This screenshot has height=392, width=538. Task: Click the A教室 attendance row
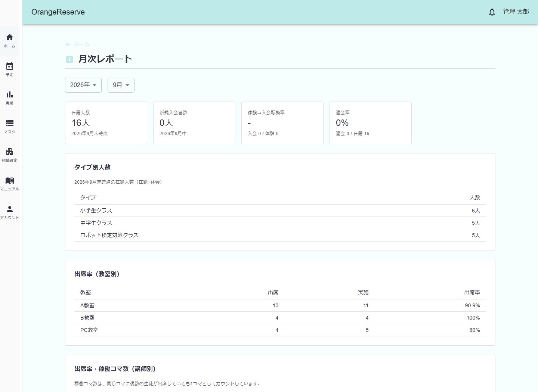click(280, 305)
